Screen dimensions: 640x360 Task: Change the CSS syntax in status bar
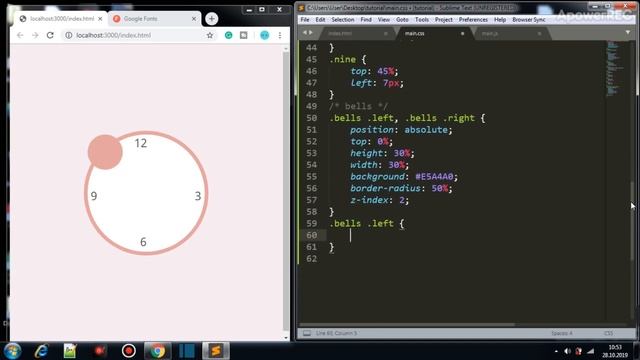click(x=608, y=333)
